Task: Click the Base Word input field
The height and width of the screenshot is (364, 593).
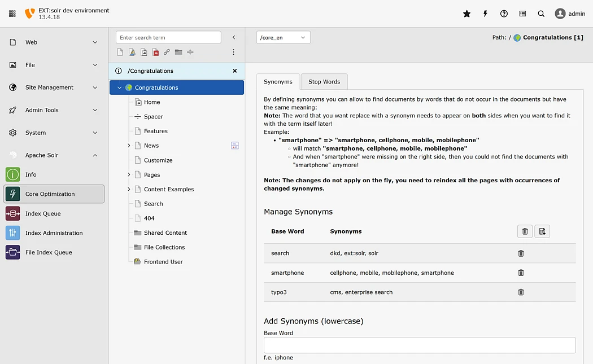Action: (419, 345)
